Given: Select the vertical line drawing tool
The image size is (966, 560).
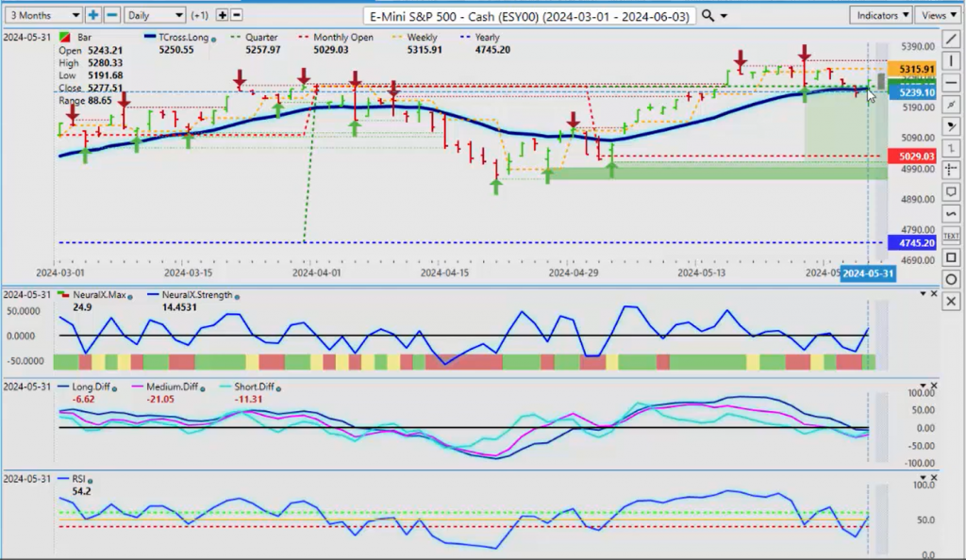Looking at the screenshot, I should (x=951, y=60).
